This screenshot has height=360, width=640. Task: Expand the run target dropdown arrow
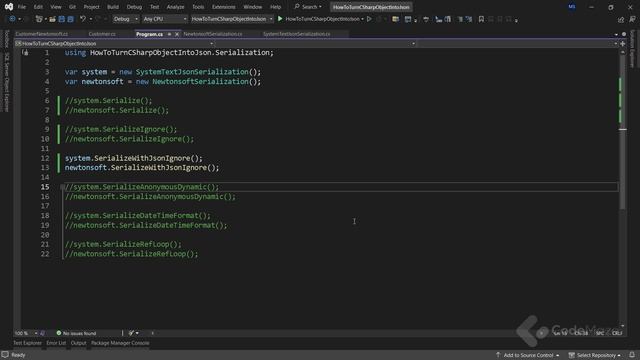[x=362, y=19]
